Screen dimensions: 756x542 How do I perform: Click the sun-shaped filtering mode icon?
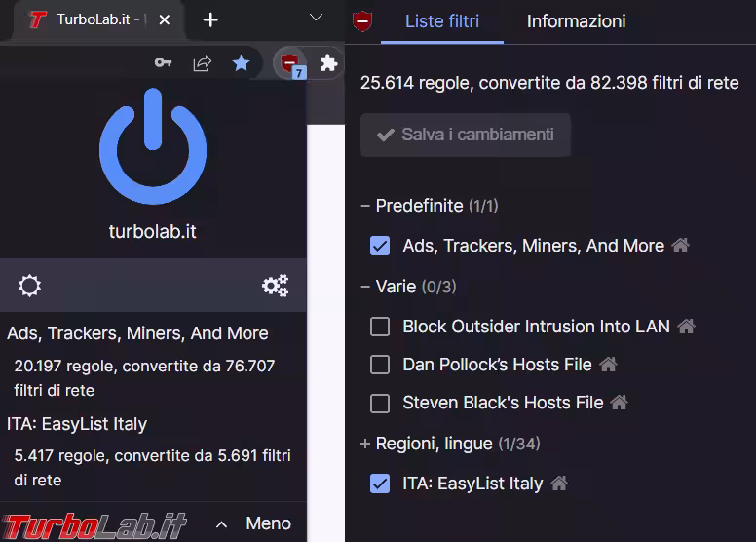point(30,286)
